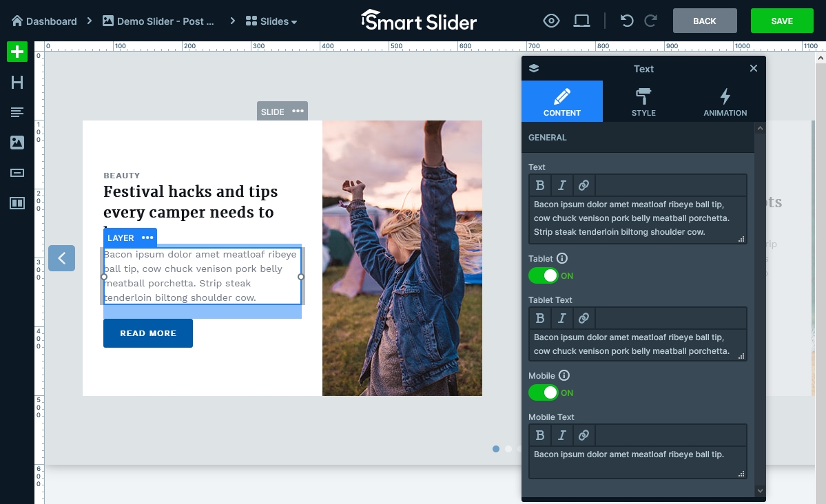Undo the last change

click(x=626, y=21)
